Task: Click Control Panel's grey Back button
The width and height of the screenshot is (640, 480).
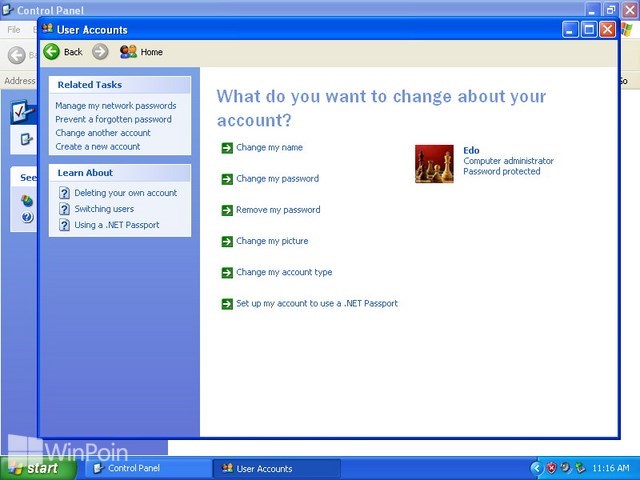Action: click(x=17, y=55)
